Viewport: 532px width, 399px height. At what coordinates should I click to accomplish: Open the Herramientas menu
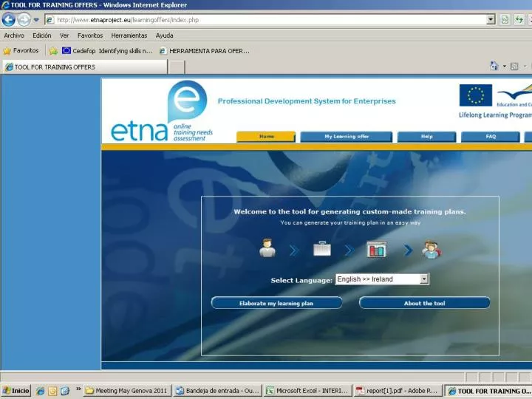(x=129, y=35)
